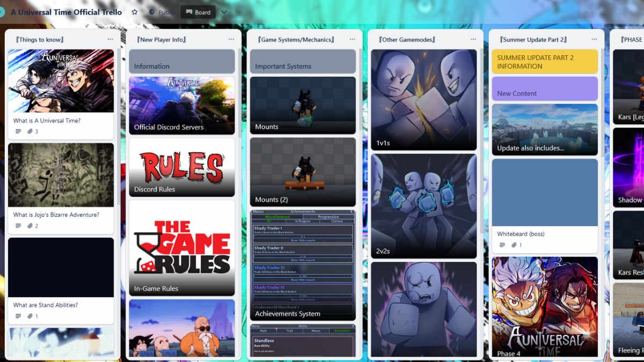Open the list actions menu for 'Things to know'
The height and width of the screenshot is (362, 644).
pyautogui.click(x=111, y=39)
